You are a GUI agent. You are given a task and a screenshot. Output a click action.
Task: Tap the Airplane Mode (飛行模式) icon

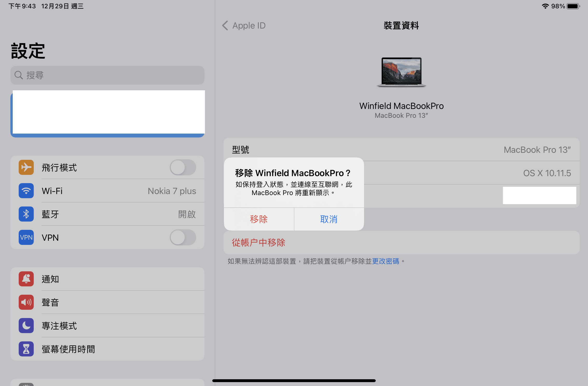[x=26, y=167]
